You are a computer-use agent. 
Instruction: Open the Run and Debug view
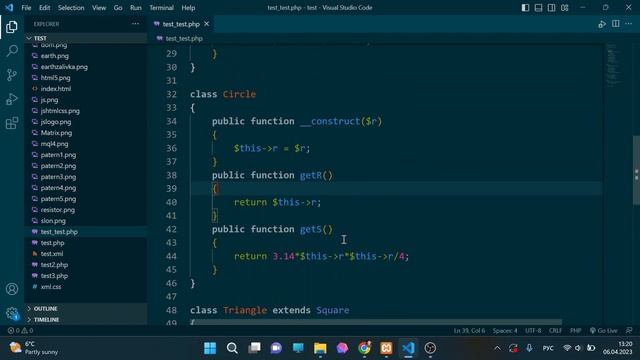pyautogui.click(x=12, y=99)
